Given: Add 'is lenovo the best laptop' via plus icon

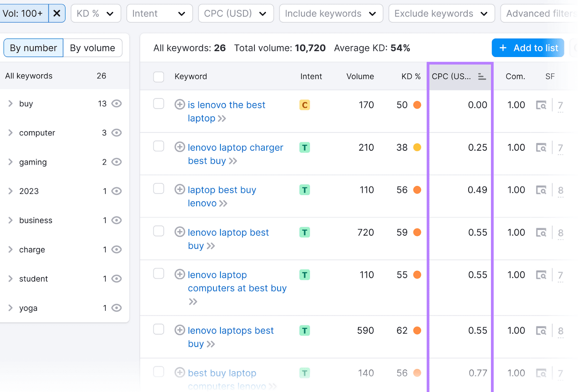Looking at the screenshot, I should click(180, 105).
